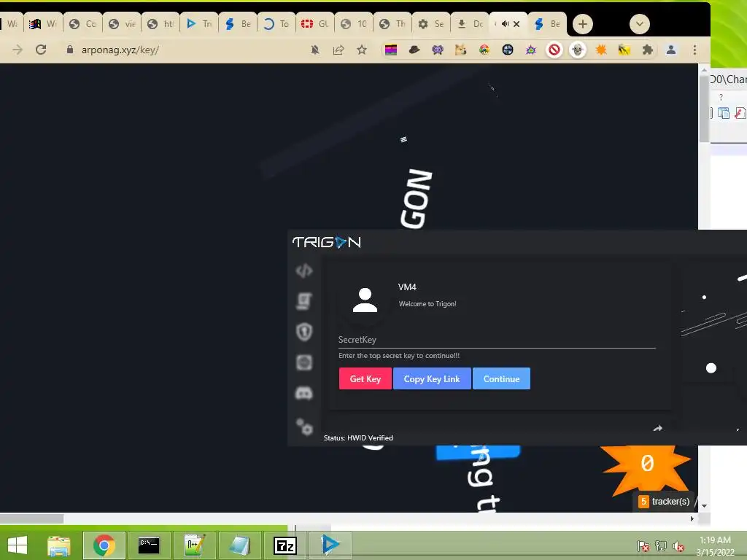This screenshot has height=560, width=747.
Task: Click the crosshair globe extension icon
Action: pyautogui.click(x=508, y=50)
